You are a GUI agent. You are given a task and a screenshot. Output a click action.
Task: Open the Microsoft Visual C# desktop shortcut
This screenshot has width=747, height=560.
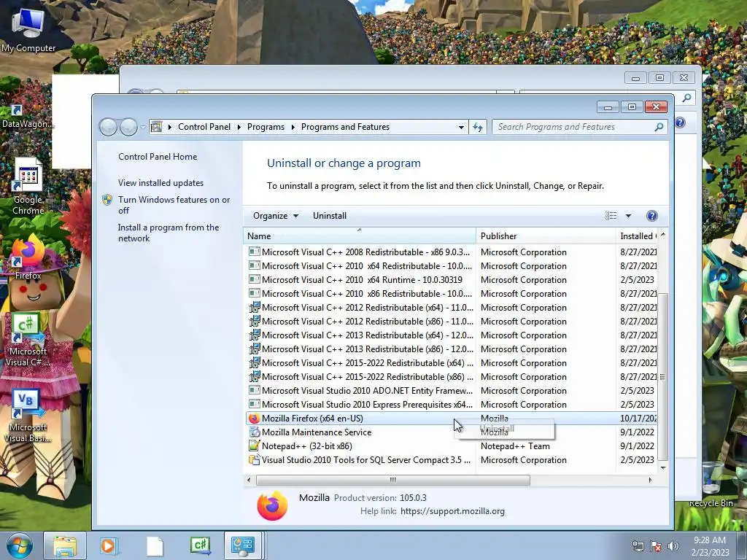tap(28, 340)
